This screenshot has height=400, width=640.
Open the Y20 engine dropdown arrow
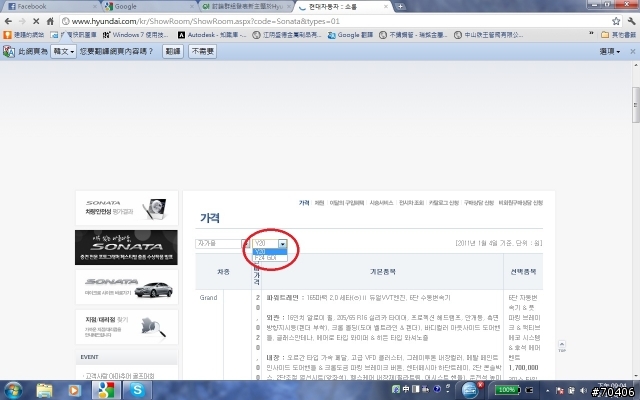tap(282, 244)
